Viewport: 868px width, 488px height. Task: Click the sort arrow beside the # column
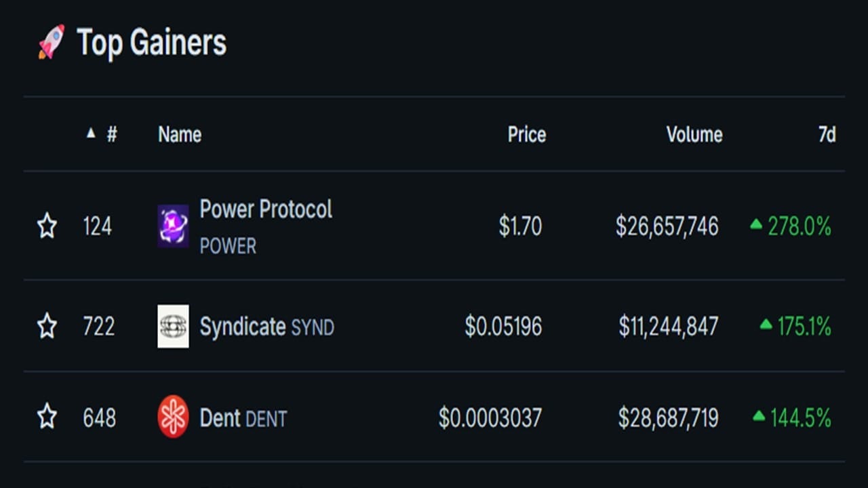click(91, 134)
